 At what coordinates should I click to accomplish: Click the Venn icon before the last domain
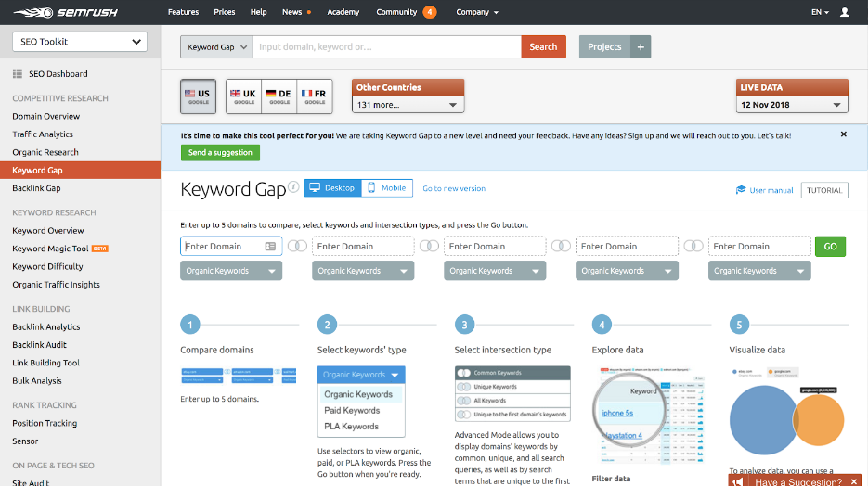[x=693, y=247]
